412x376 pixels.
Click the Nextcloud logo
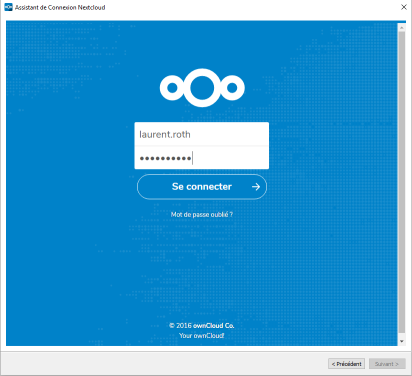tap(202, 88)
